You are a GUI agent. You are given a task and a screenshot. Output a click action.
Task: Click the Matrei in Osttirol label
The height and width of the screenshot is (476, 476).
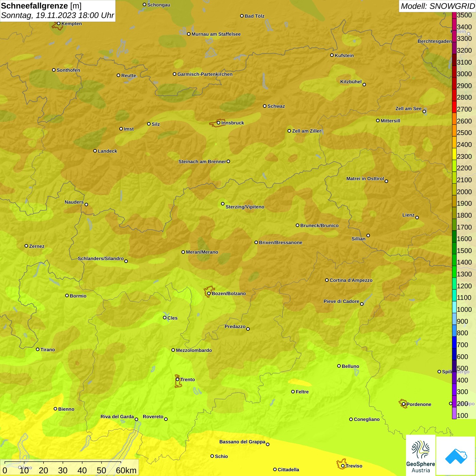[x=365, y=178]
